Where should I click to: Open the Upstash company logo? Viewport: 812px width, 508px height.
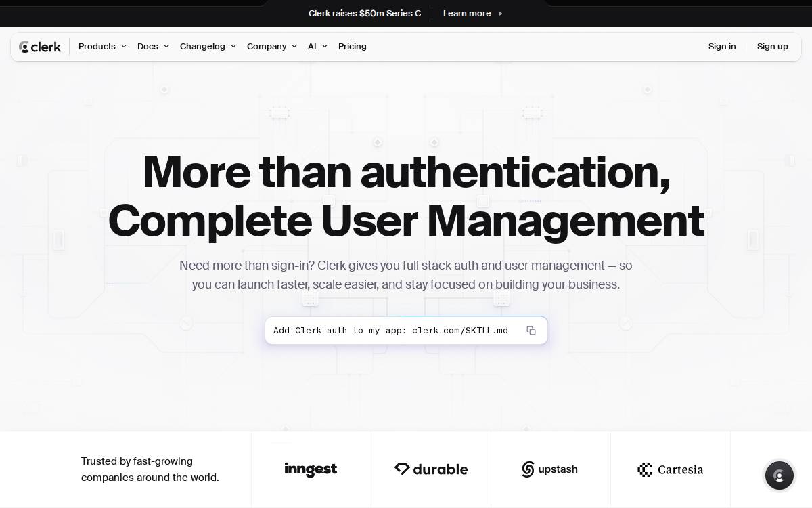[x=550, y=469]
